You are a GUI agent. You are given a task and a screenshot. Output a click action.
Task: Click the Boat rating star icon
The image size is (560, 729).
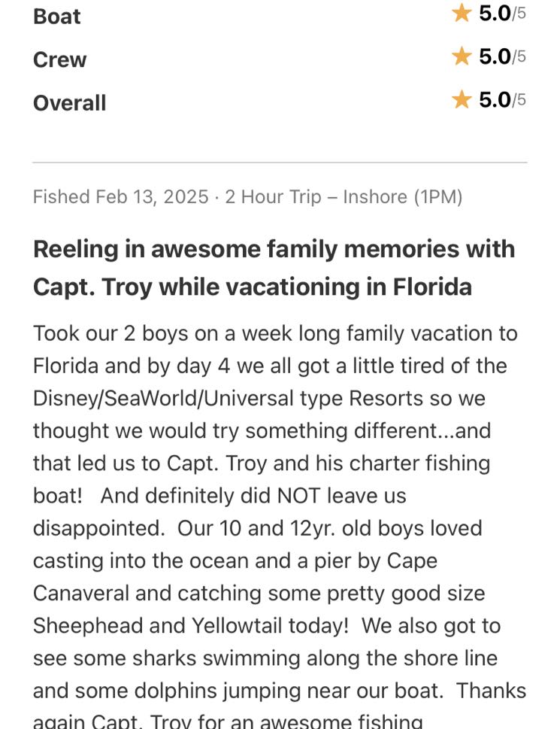[x=462, y=13]
